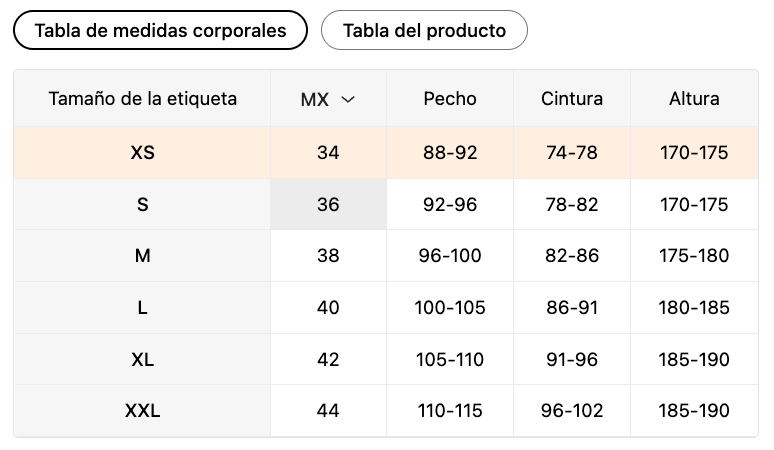Click the 96-102 waist measurement cell
Image resolution: width=774 pixels, height=450 pixels.
572,410
